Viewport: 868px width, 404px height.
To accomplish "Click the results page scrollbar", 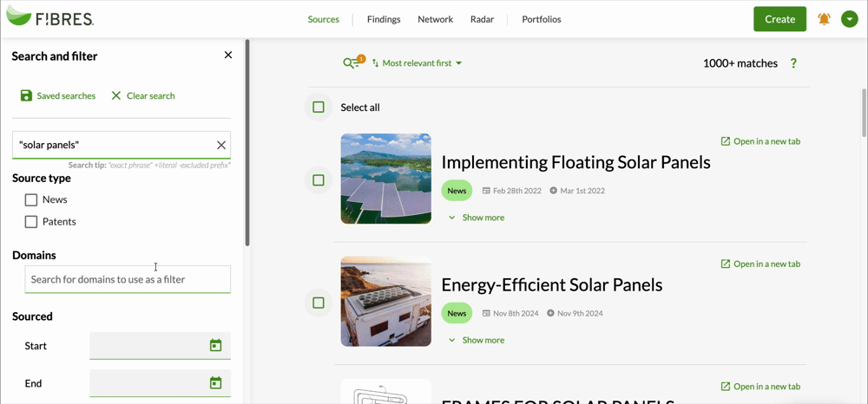I will point(865,112).
